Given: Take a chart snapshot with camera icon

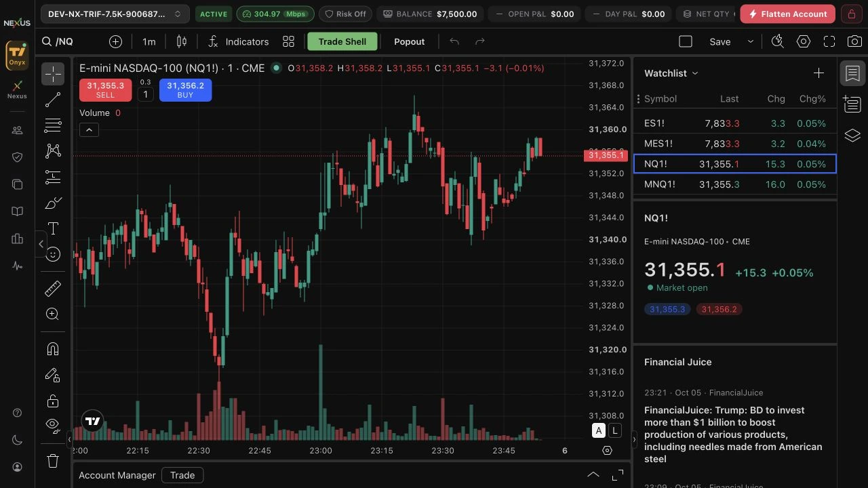Looking at the screenshot, I should pos(854,41).
